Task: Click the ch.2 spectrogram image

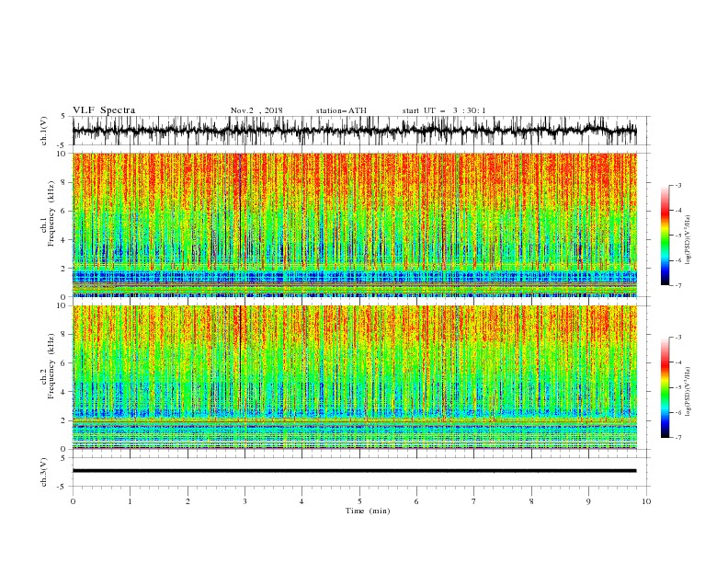Action: tap(354, 377)
